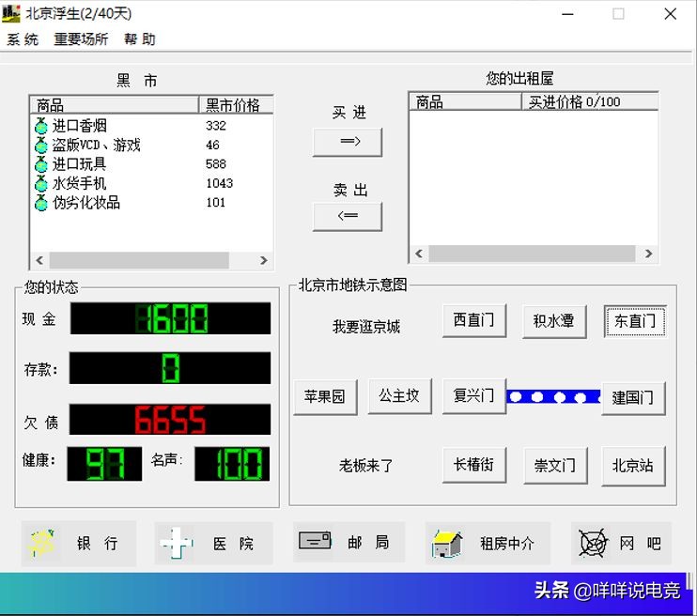Image resolution: width=697 pixels, height=616 pixels.
Task: Close the 北京浮生 window
Action: 671,14
